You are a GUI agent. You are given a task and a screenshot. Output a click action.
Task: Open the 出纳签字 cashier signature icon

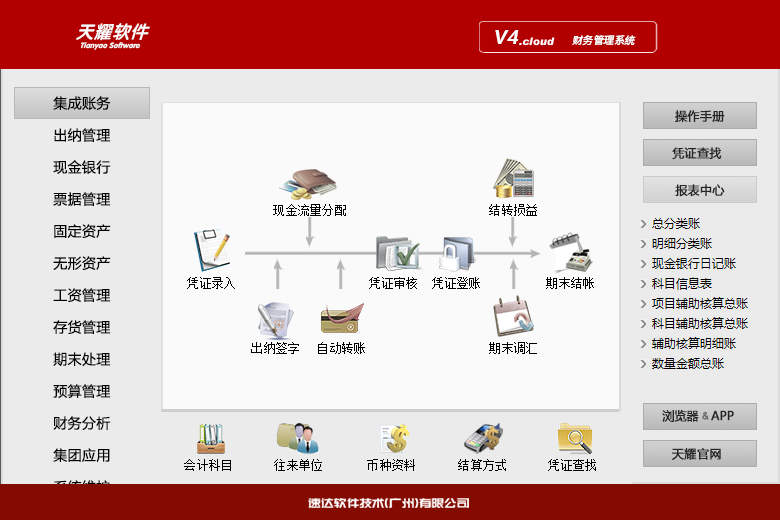tap(276, 320)
